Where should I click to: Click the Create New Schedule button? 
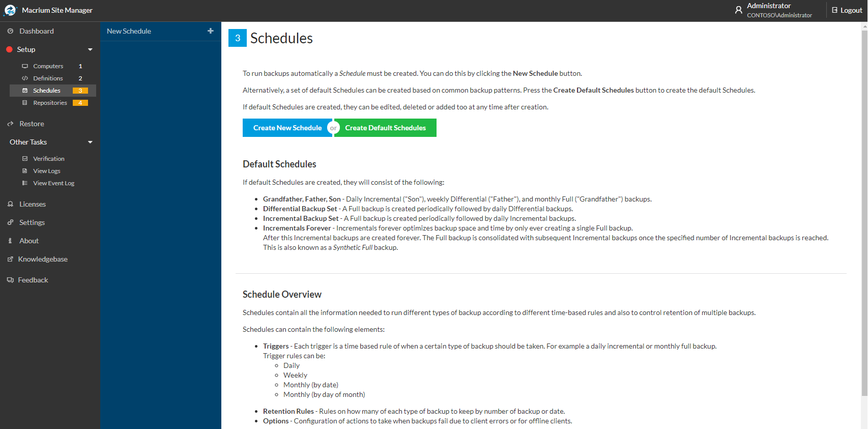[287, 128]
